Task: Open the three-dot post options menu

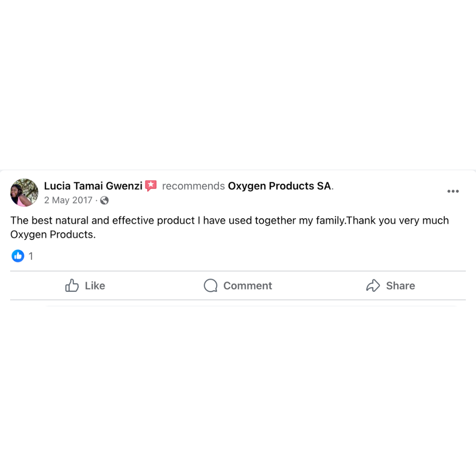Action: (x=453, y=191)
